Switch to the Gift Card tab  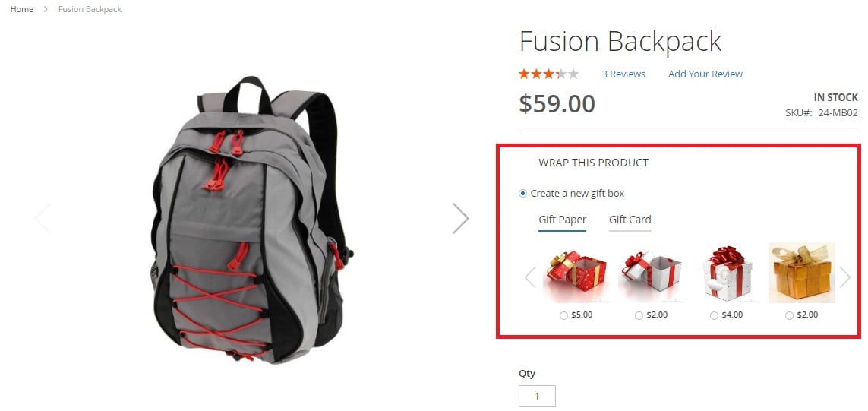coord(630,220)
